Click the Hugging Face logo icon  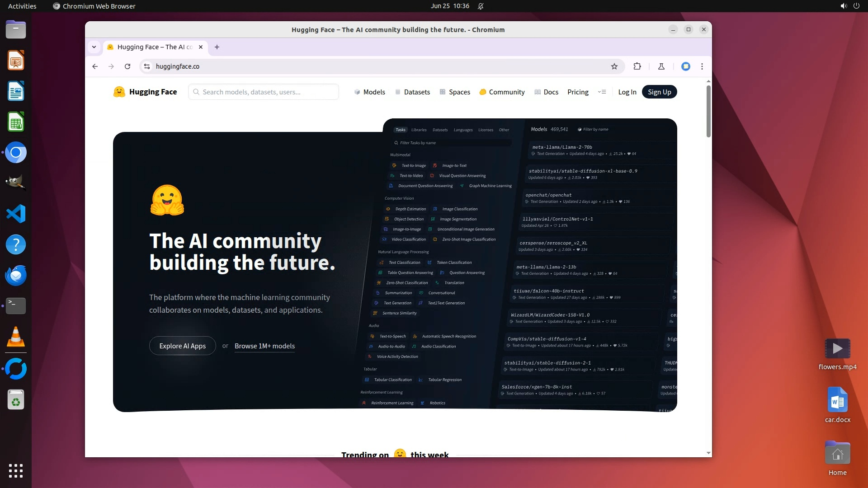click(119, 92)
